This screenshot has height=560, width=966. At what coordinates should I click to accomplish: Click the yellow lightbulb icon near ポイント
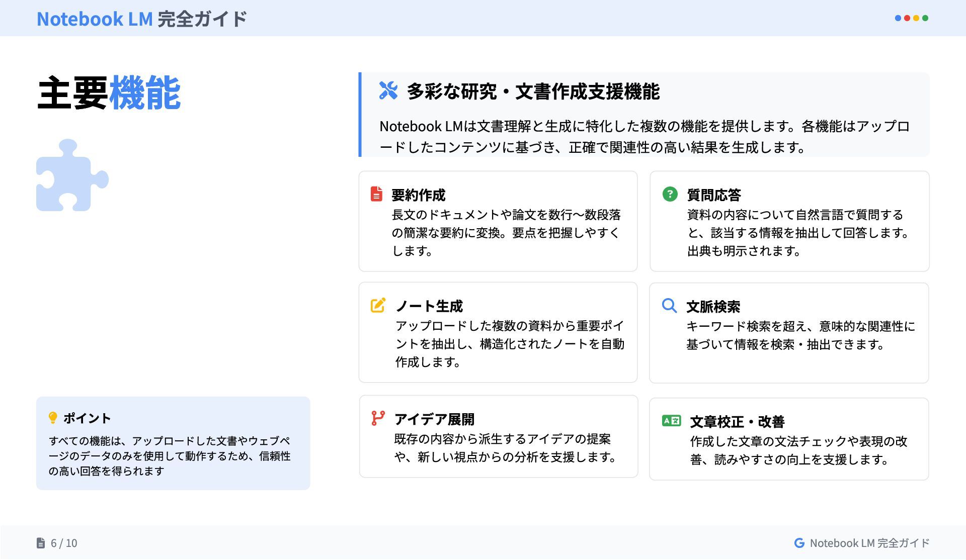53,418
